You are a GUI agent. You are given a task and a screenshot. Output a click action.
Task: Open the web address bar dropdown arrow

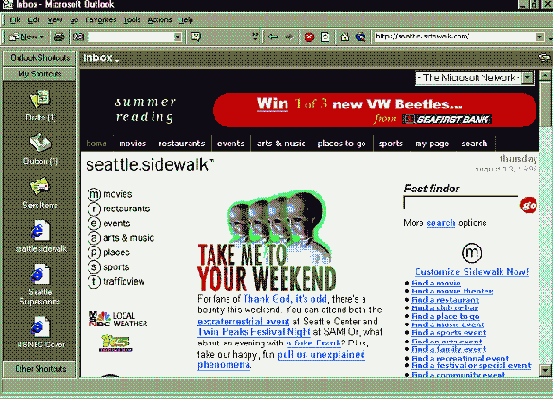point(540,37)
